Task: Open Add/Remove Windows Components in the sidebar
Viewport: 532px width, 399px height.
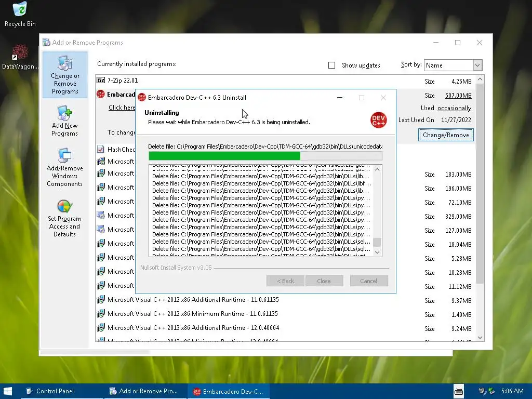Action: [64, 168]
